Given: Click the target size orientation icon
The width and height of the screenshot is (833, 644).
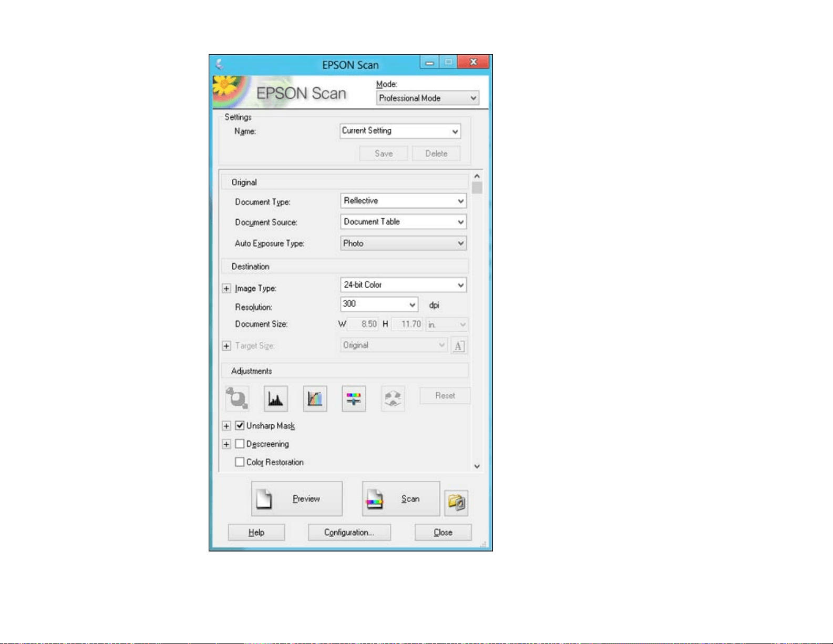Looking at the screenshot, I should tap(459, 346).
